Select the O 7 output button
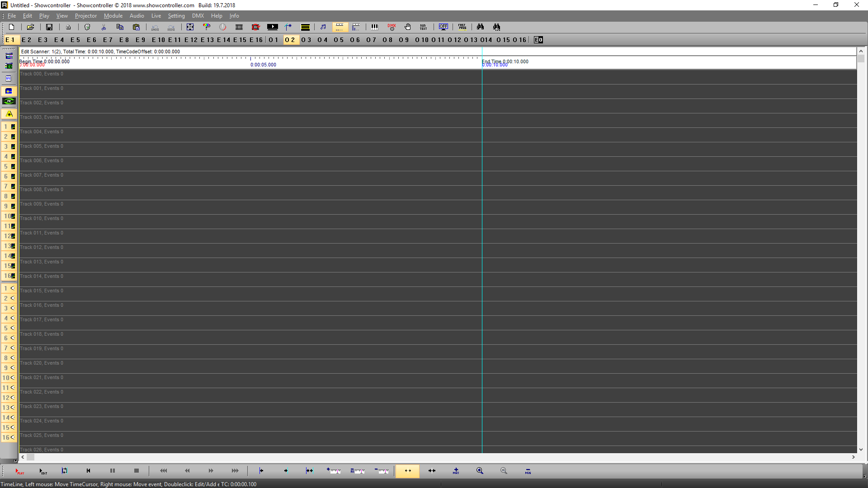The image size is (868, 488). [371, 40]
